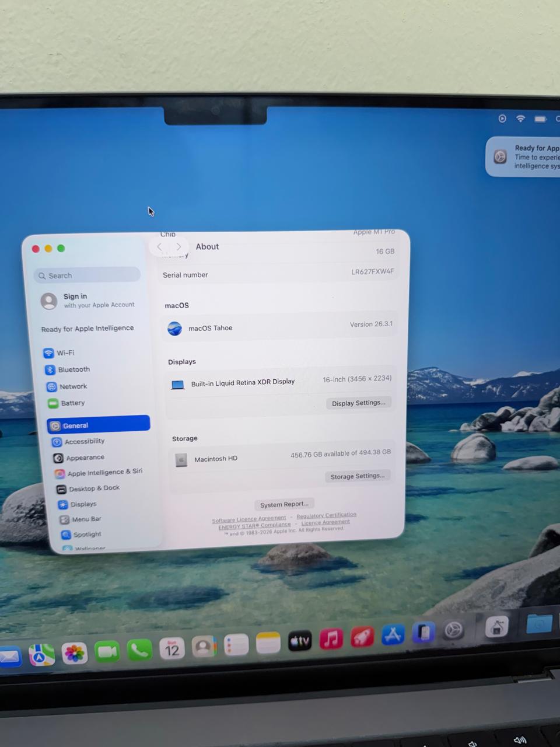Click the About title in the toolbar
This screenshot has height=747, width=560.
pyautogui.click(x=207, y=247)
